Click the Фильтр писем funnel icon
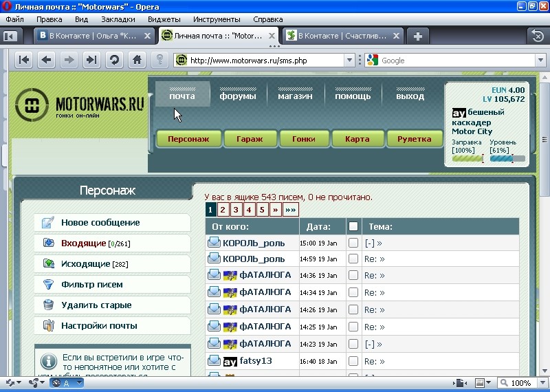Image resolution: width=550 pixels, height=392 pixels. point(48,284)
